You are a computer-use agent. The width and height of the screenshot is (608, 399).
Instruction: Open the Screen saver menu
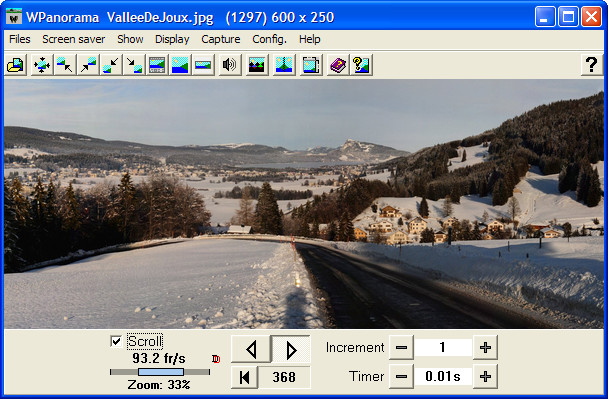(x=74, y=39)
